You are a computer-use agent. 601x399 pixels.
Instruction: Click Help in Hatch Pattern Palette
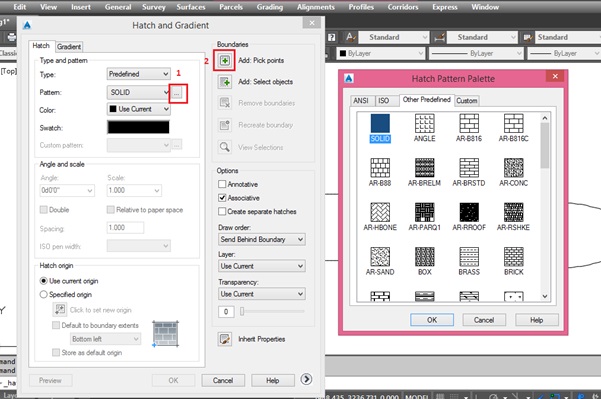click(x=537, y=320)
